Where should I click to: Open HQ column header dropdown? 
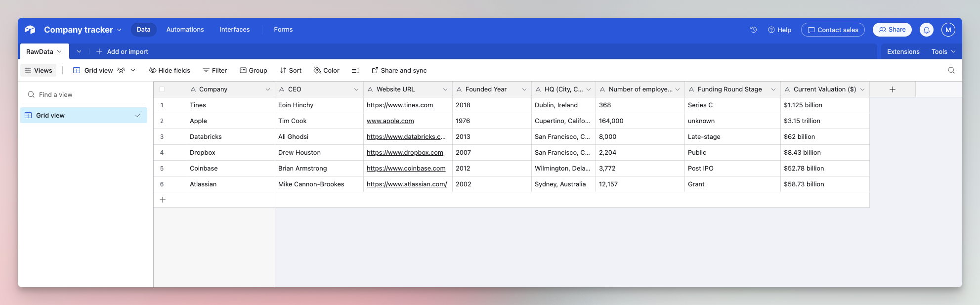coord(589,89)
